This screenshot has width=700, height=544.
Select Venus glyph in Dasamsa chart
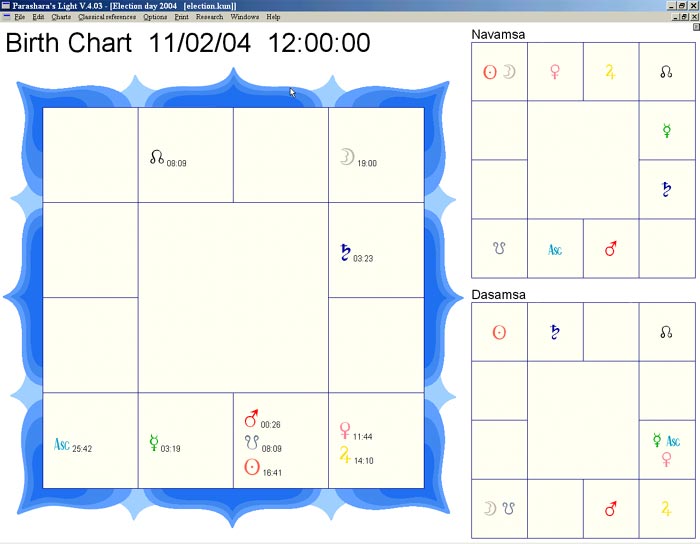click(x=667, y=459)
